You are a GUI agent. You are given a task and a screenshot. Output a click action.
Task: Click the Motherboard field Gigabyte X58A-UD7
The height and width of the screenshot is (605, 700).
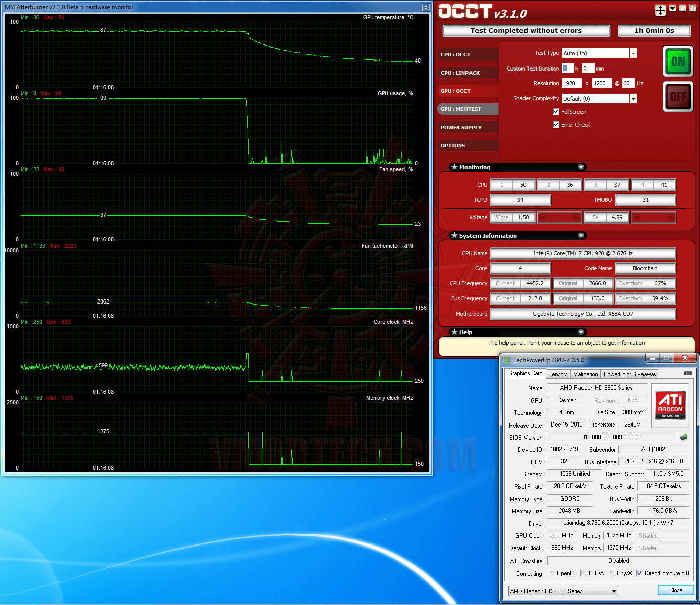click(583, 314)
